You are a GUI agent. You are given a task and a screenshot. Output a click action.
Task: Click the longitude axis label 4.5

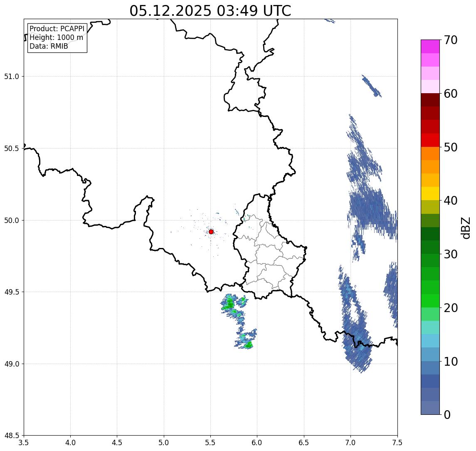tap(117, 443)
